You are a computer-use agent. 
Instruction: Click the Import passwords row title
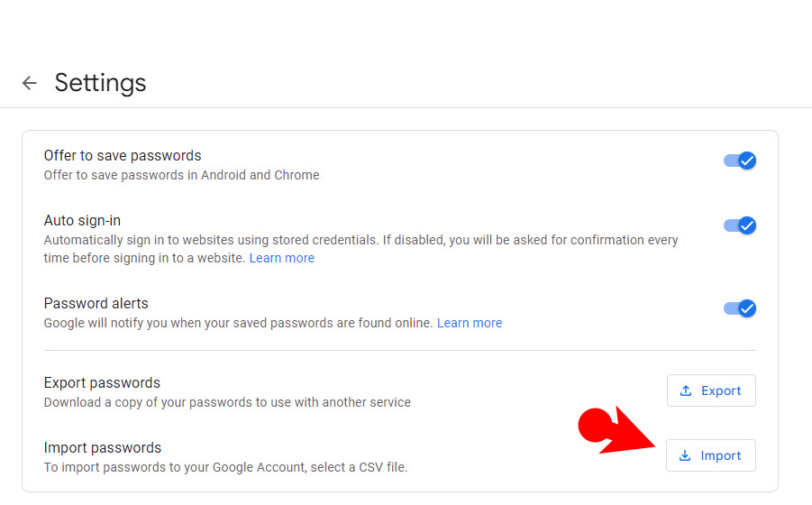pos(103,447)
